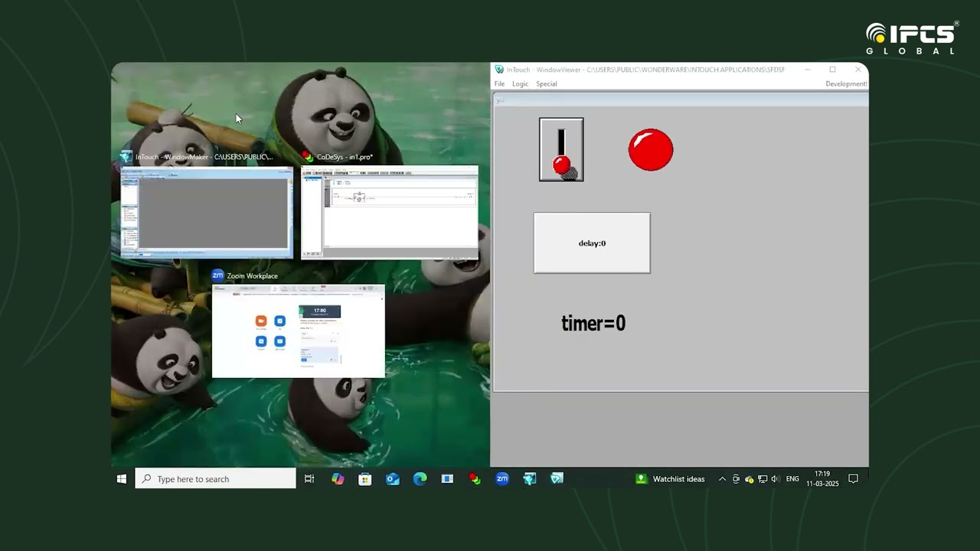This screenshot has height=551, width=980.
Task: Click the InTouch WindowViewer title bar icon
Action: [499, 70]
